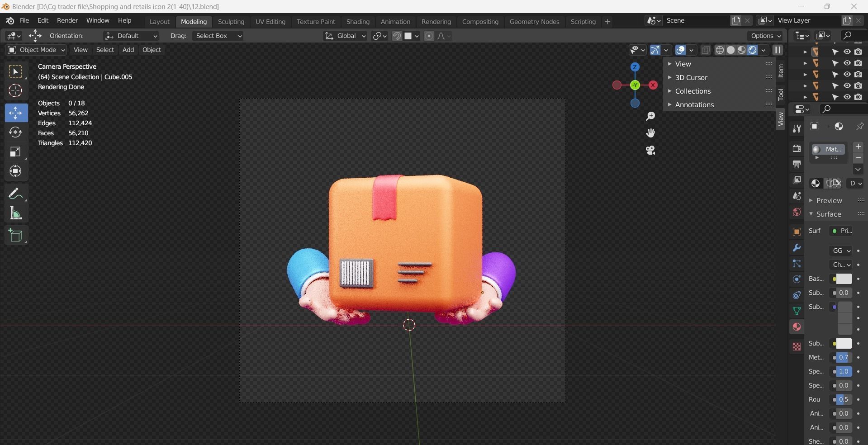Adjust the Roughness 0.5 slider
The width and height of the screenshot is (868, 445).
click(844, 400)
